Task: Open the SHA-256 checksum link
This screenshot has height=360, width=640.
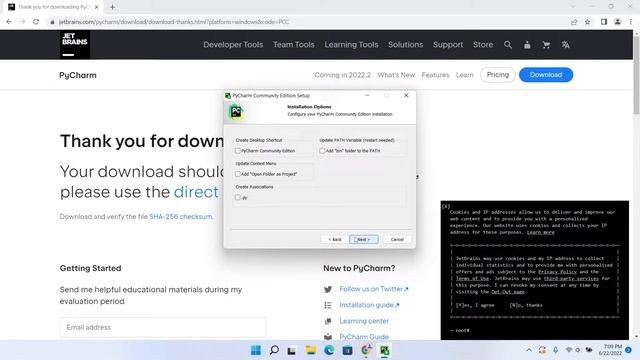Action: 181,217
